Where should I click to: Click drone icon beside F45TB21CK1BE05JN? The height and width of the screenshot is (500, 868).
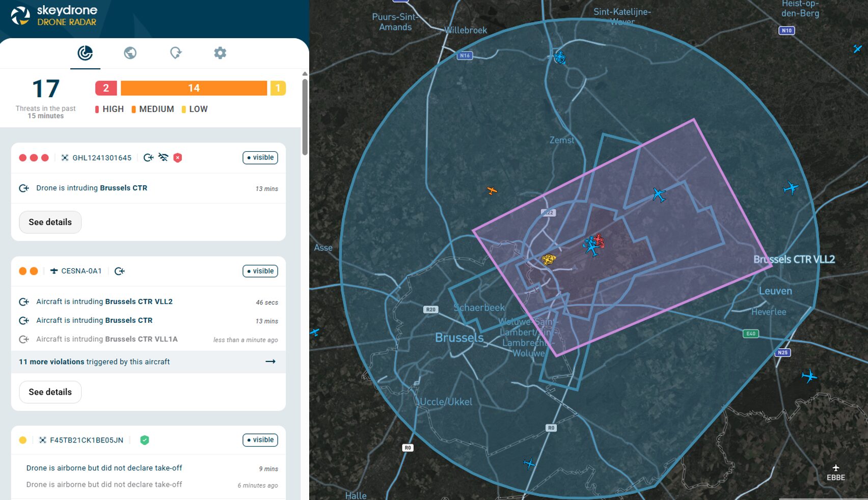tap(43, 440)
